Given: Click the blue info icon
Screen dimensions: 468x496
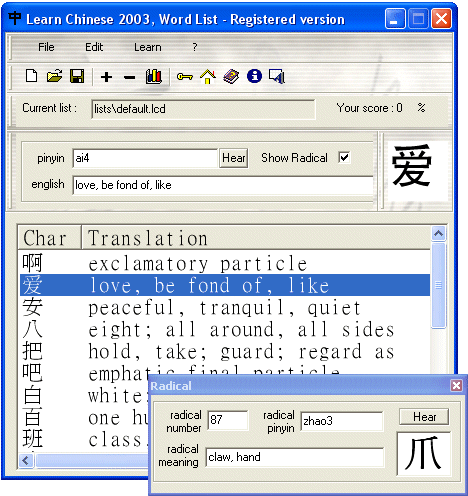Looking at the screenshot, I should (254, 76).
